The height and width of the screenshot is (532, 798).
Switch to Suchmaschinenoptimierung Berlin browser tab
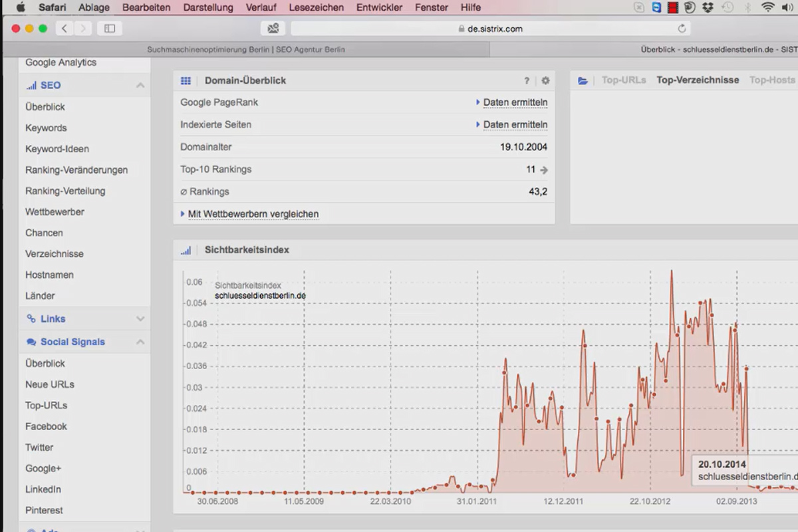(246, 49)
